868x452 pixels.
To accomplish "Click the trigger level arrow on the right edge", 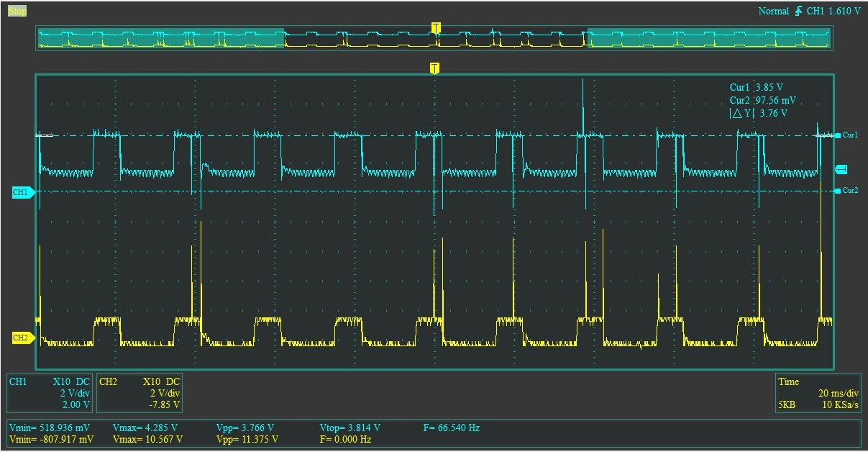I will tap(841, 169).
